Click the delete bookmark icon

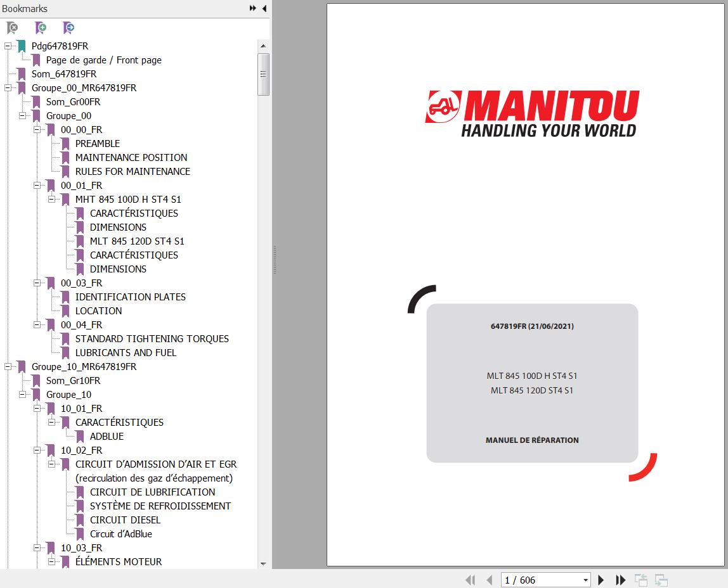tap(13, 28)
